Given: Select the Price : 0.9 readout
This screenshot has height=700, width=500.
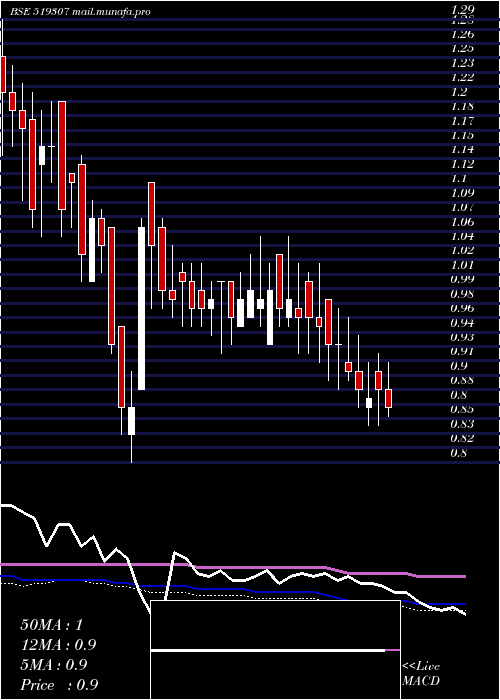Looking at the screenshot, I should click(59, 685).
